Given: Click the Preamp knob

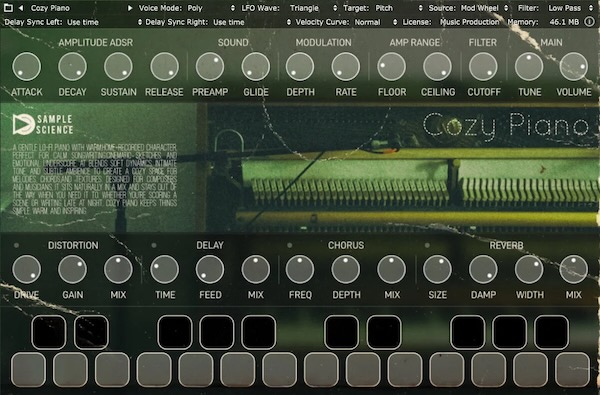Looking at the screenshot, I should 210,67.
